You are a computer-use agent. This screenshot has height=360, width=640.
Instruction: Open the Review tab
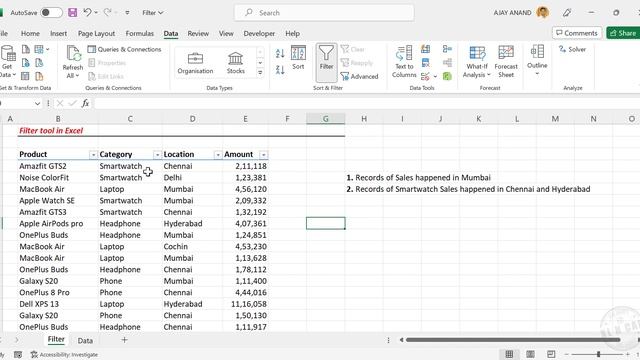[x=198, y=33]
